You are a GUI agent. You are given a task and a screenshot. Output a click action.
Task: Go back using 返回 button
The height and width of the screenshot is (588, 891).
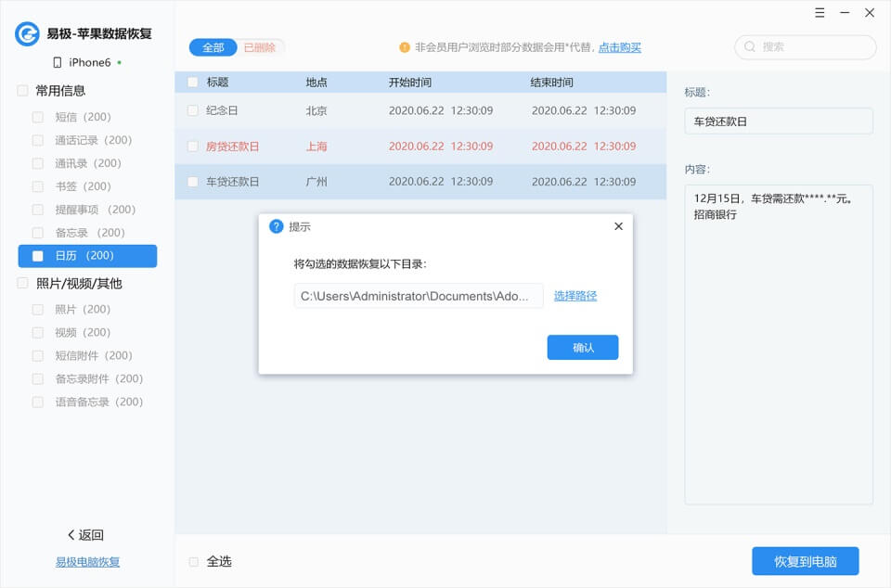click(x=85, y=534)
